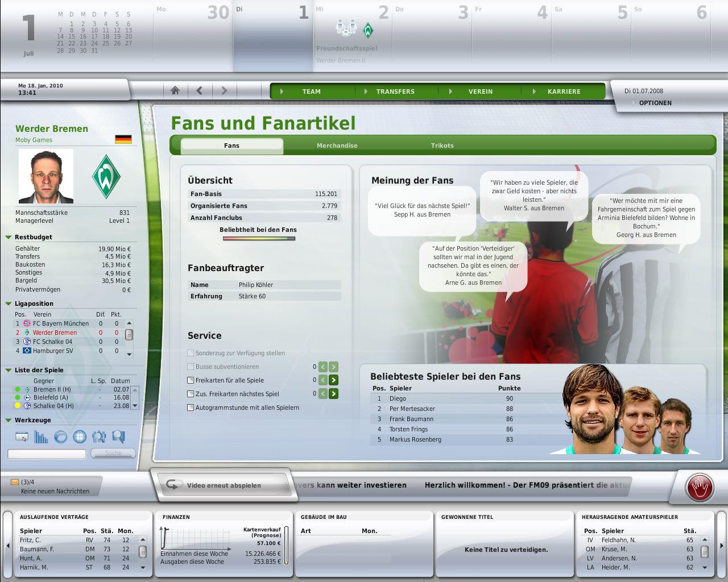Viewport: 728px width, 582px height.
Task: Click the Schalke 04 crest in Liste der Spiele
Action: coord(27,406)
